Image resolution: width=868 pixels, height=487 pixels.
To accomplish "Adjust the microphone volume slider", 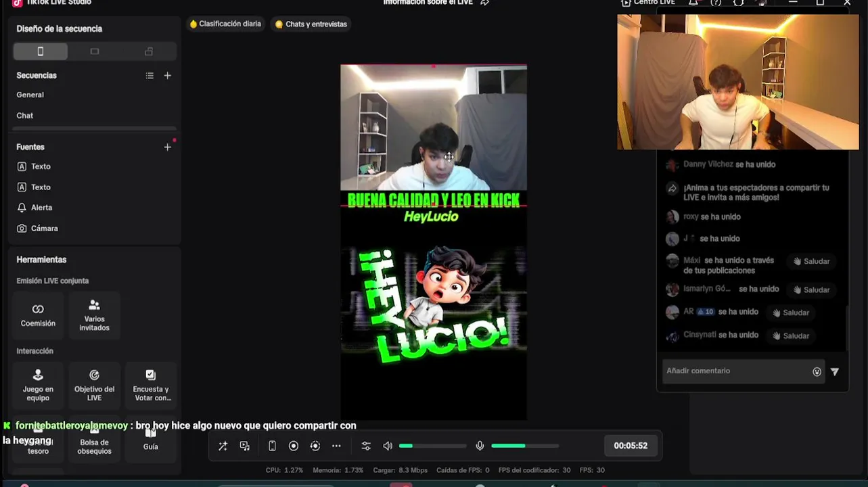I will pyautogui.click(x=525, y=446).
